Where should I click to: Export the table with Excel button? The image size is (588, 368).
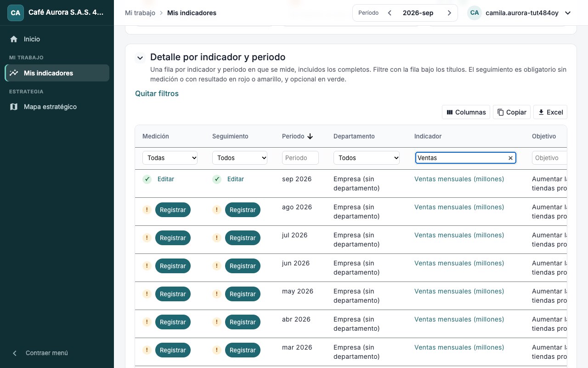550,112
